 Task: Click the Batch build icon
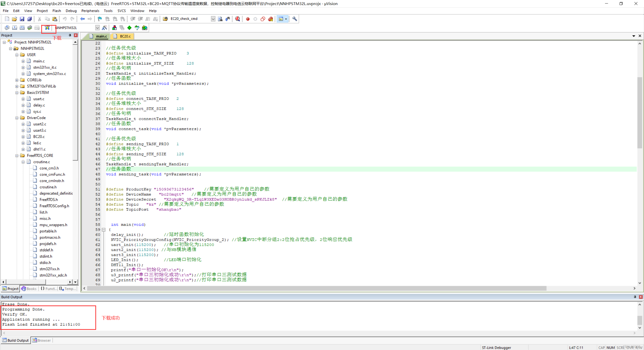(x=30, y=28)
